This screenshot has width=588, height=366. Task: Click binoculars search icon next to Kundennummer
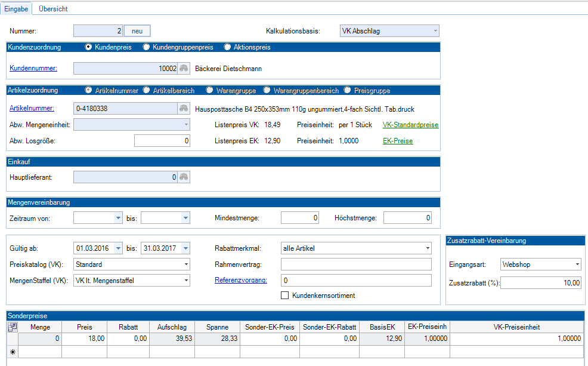click(x=184, y=69)
